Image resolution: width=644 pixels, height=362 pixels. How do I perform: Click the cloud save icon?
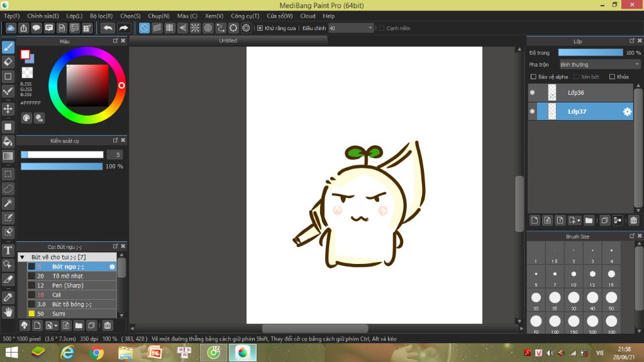(x=11, y=28)
